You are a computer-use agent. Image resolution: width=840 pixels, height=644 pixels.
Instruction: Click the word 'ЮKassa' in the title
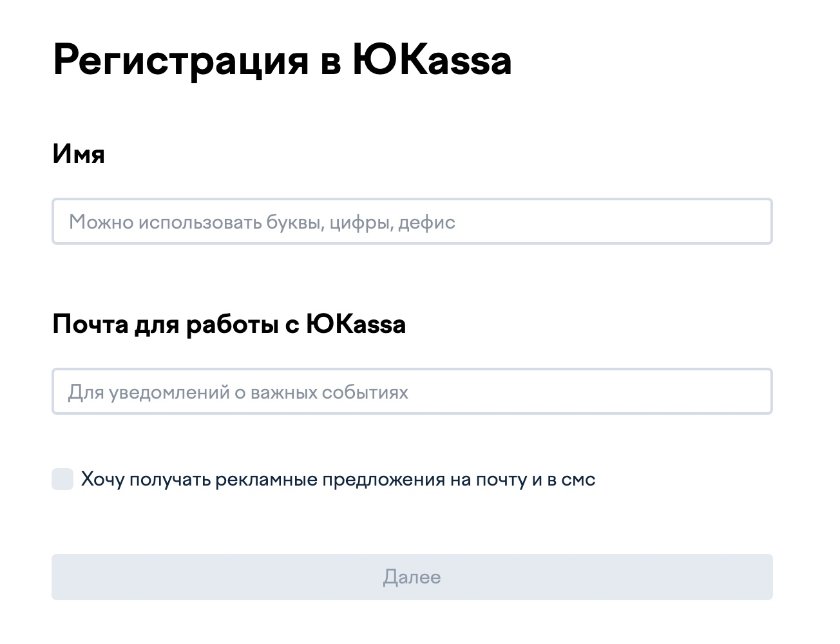[432, 61]
